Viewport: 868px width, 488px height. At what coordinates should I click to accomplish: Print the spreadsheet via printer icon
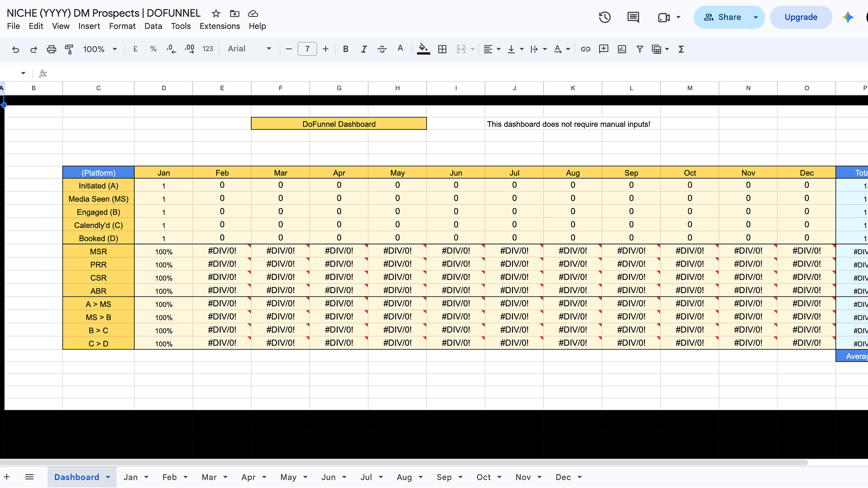(x=51, y=49)
